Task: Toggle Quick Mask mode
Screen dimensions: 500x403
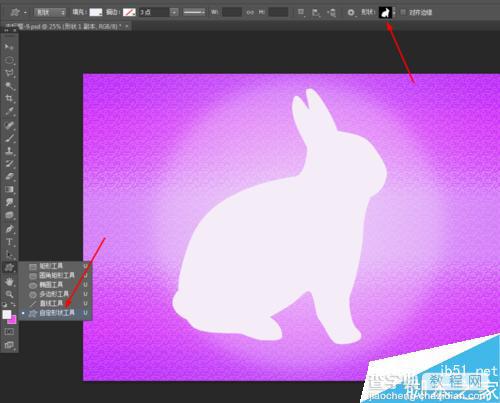Action: point(9,332)
